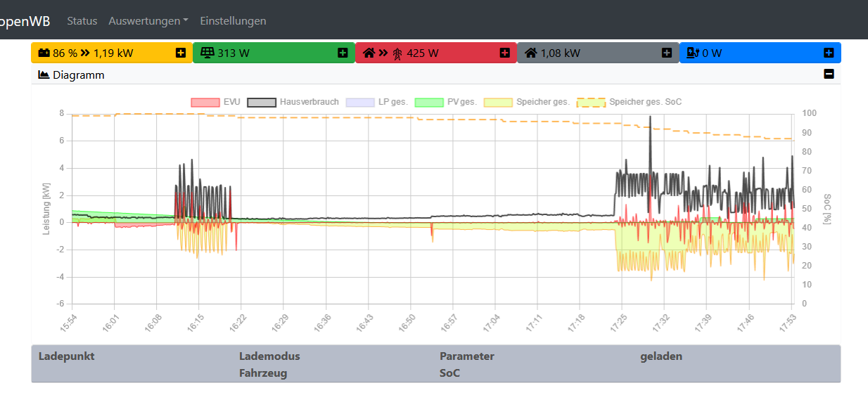
Task: Collapse the Diagramm panel with minus icon
Action: pos(829,75)
